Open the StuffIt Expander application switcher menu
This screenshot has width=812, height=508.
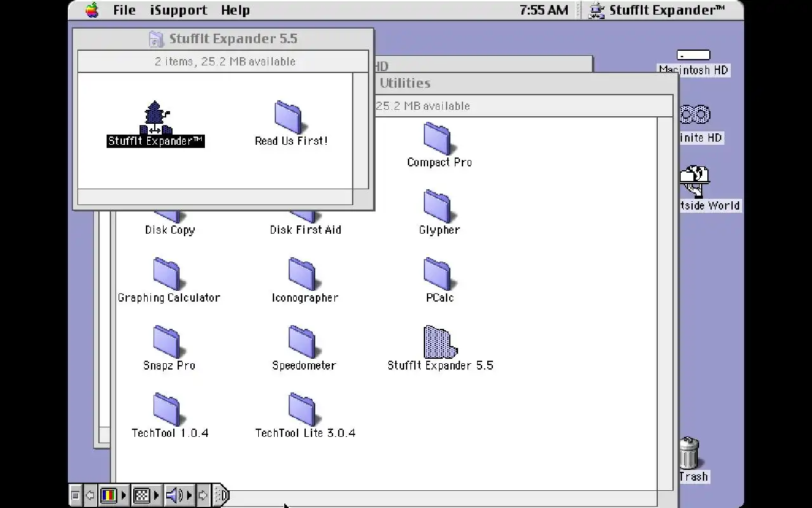[657, 10]
